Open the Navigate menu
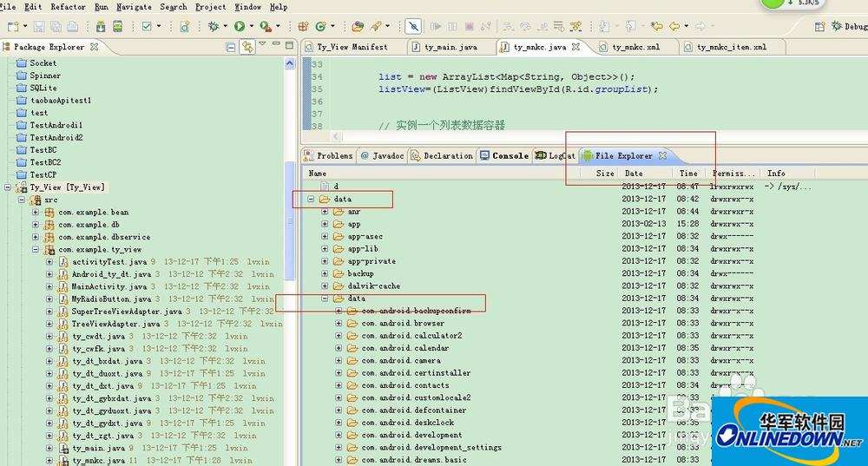 coord(134,7)
